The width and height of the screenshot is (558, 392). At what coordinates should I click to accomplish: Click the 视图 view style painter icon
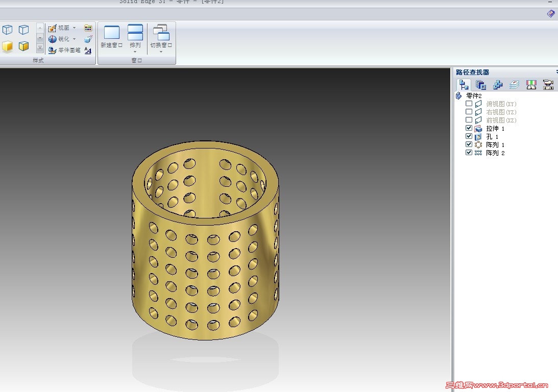[52, 28]
